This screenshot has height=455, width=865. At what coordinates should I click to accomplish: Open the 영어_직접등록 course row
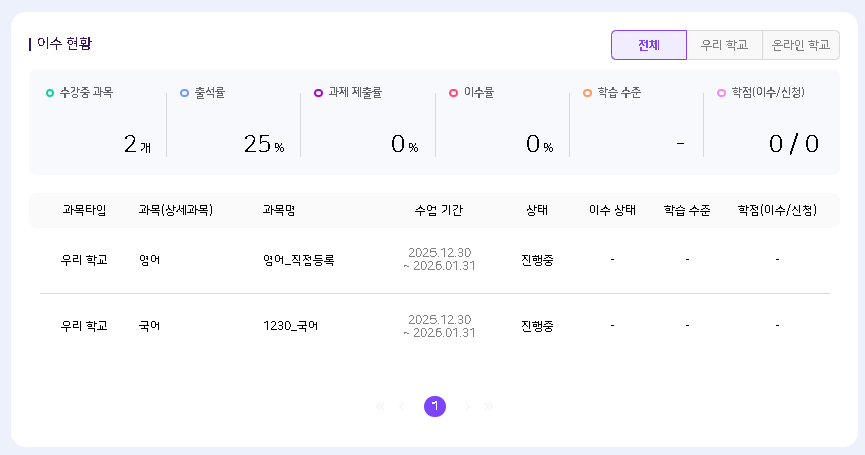[x=298, y=260]
